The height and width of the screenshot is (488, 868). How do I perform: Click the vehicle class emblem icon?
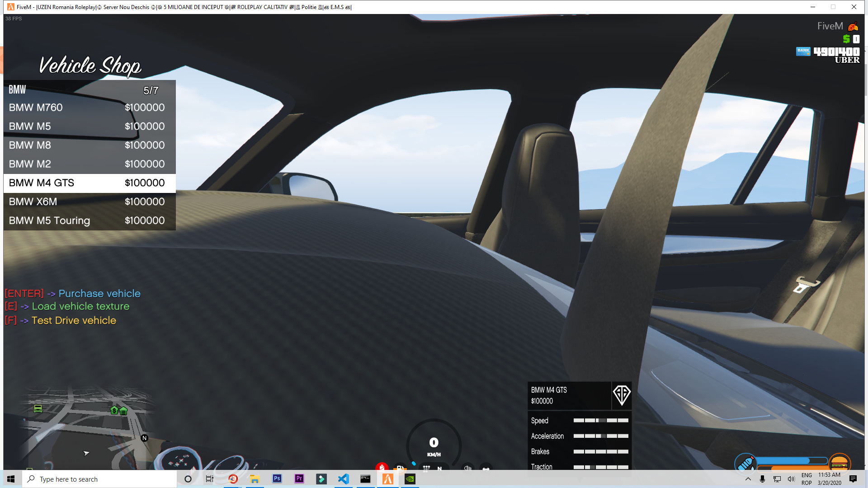click(x=622, y=395)
